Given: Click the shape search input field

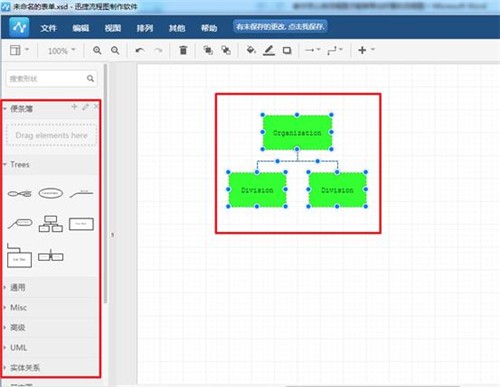Looking at the screenshot, I should [x=52, y=79].
